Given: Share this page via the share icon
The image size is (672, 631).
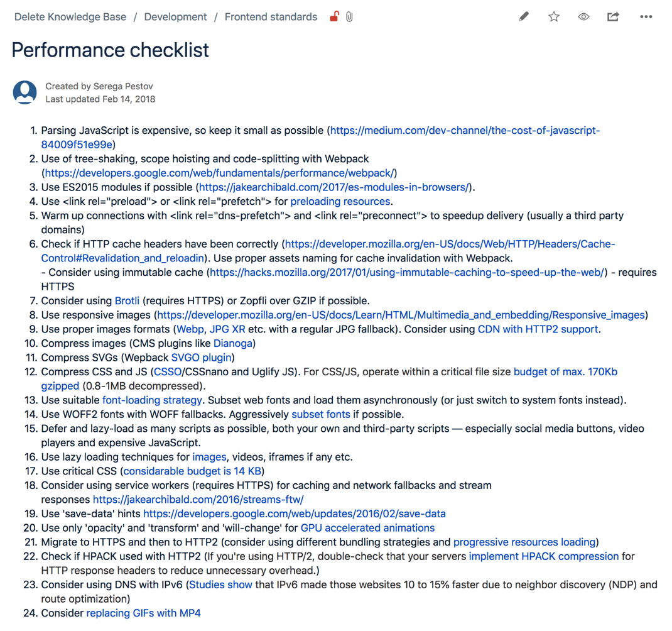Looking at the screenshot, I should pos(613,16).
